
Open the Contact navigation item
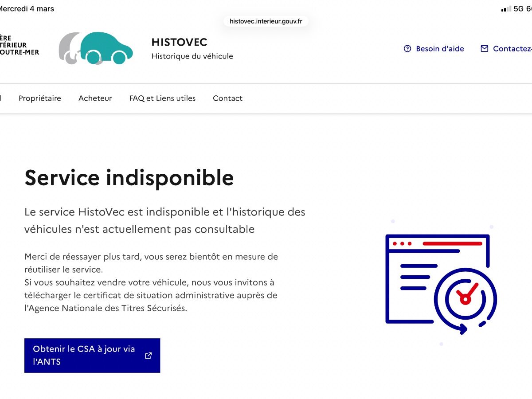pos(227,98)
